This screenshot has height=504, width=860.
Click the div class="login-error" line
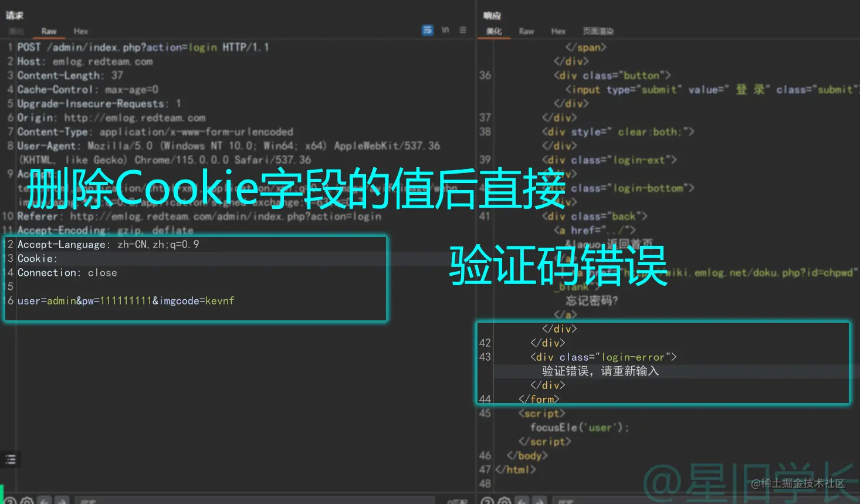604,357
